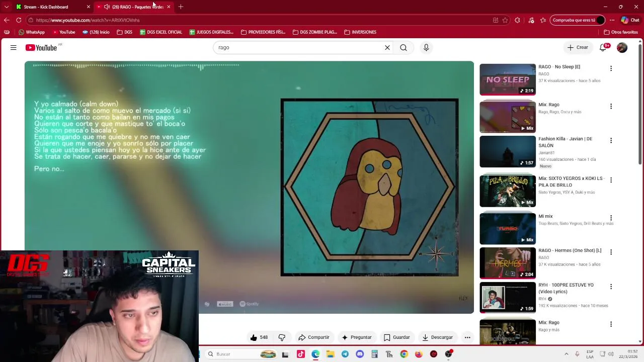Screen dimensions: 644x362
Task: Click the magnifier search button
Action: [x=404, y=47]
